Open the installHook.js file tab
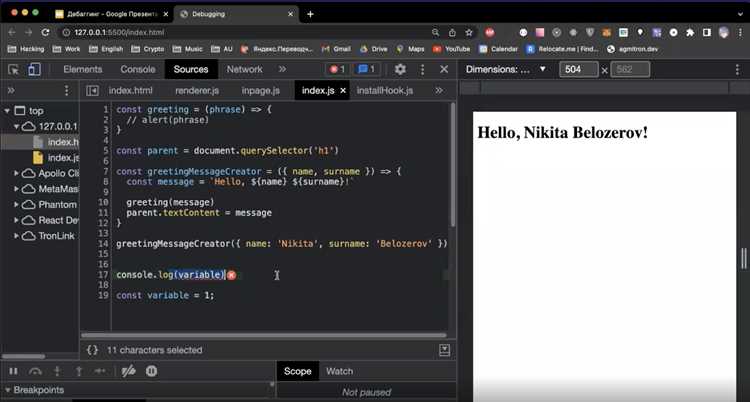This screenshot has height=402, width=750. (385, 90)
